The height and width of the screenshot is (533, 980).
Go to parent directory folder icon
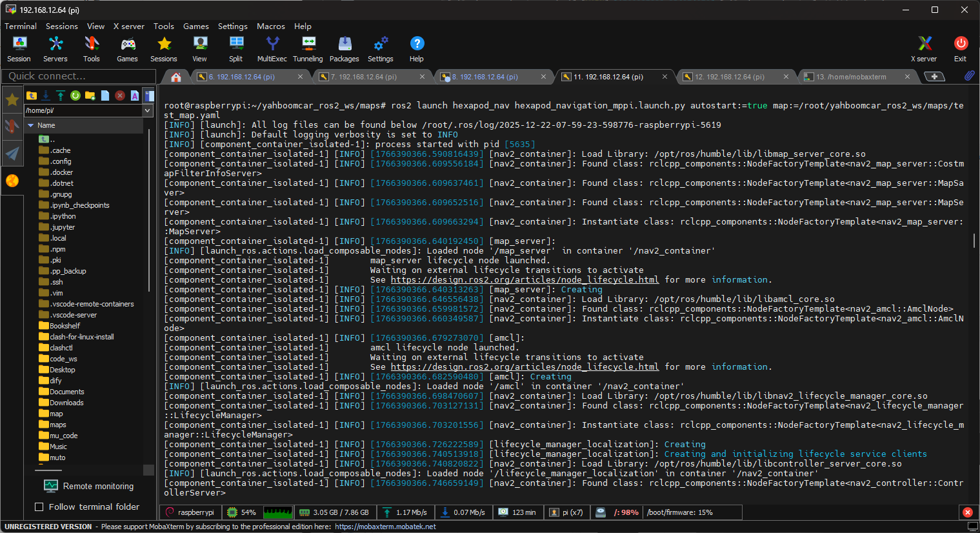pos(32,96)
